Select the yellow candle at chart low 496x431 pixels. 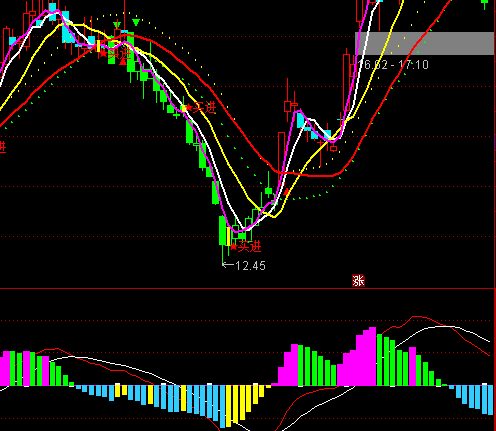tap(228, 236)
